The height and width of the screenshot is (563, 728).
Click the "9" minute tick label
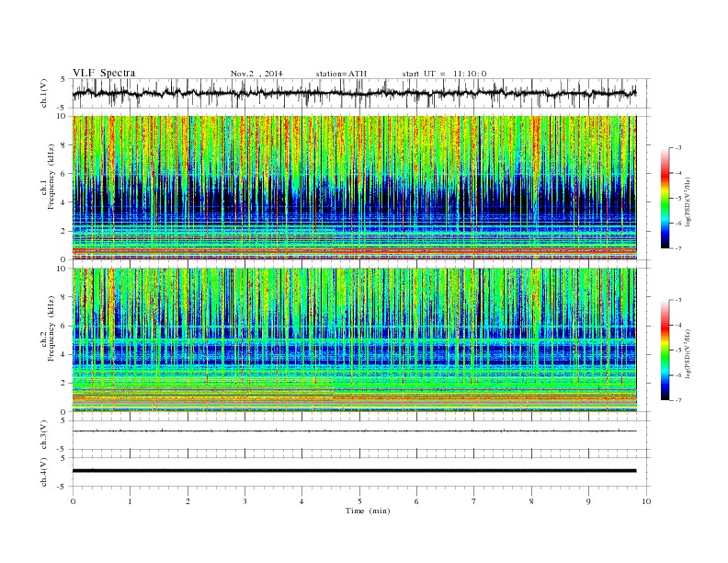click(588, 501)
